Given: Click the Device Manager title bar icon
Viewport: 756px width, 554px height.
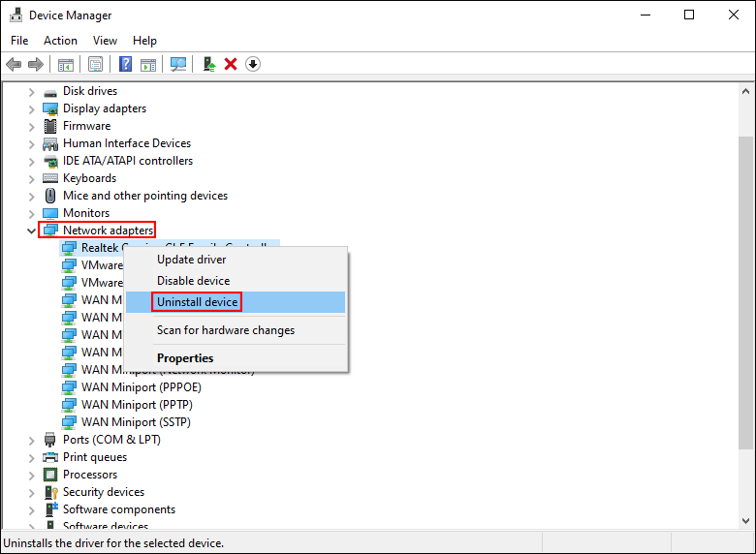Looking at the screenshot, I should click(16, 15).
